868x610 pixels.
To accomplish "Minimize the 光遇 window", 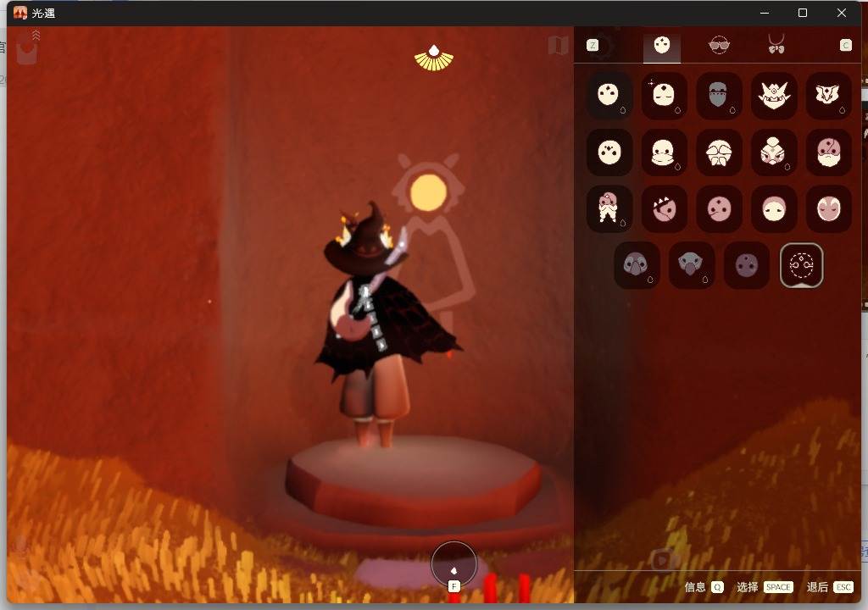I will 765,13.
